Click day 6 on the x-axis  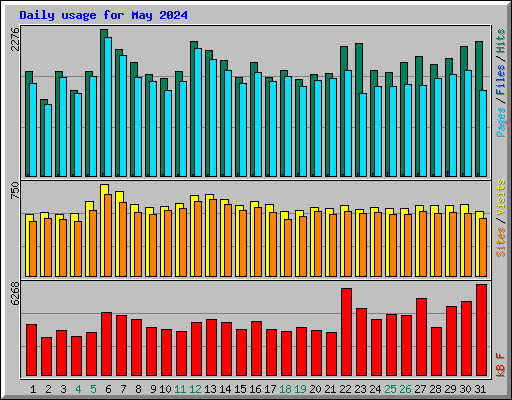pyautogui.click(x=108, y=389)
